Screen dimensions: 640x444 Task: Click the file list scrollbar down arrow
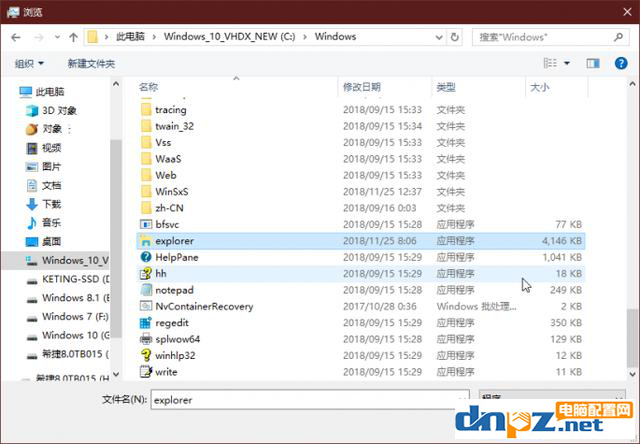(x=633, y=373)
